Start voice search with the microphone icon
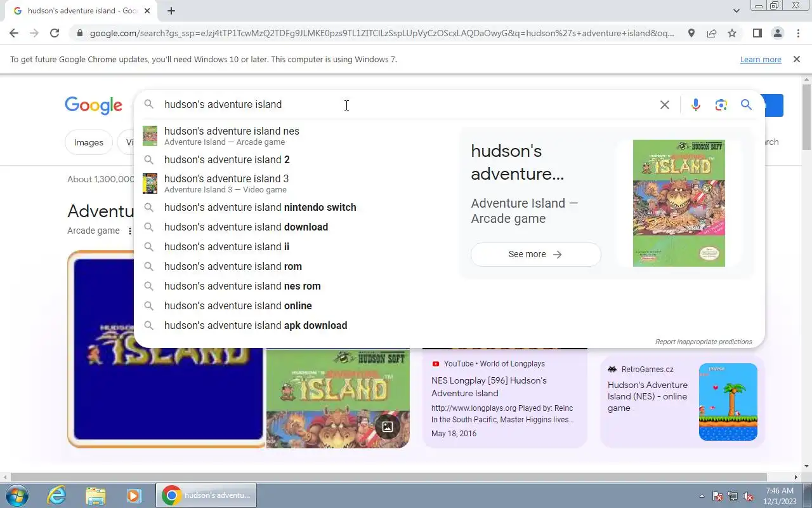Image resolution: width=812 pixels, height=508 pixels. click(x=696, y=105)
